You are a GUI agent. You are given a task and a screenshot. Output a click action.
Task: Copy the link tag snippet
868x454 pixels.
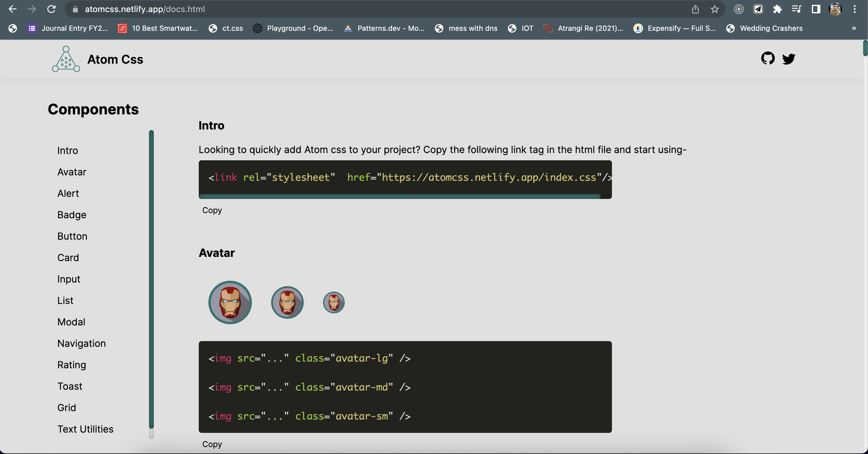tap(212, 210)
